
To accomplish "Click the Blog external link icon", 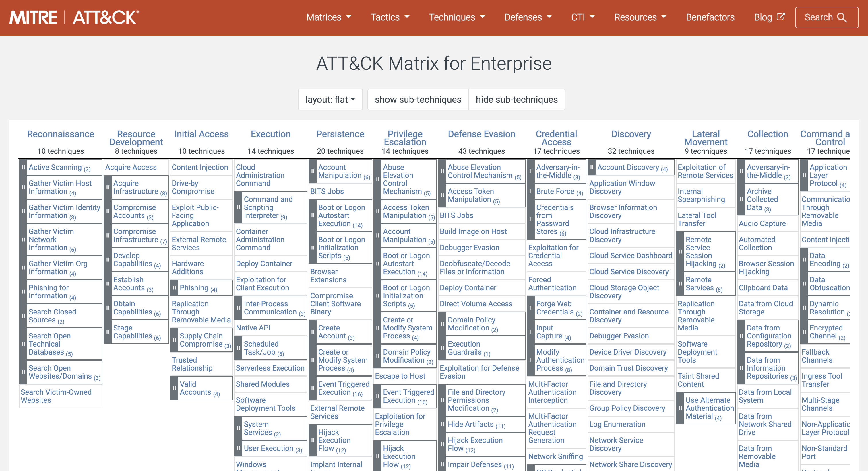I will click(x=781, y=17).
